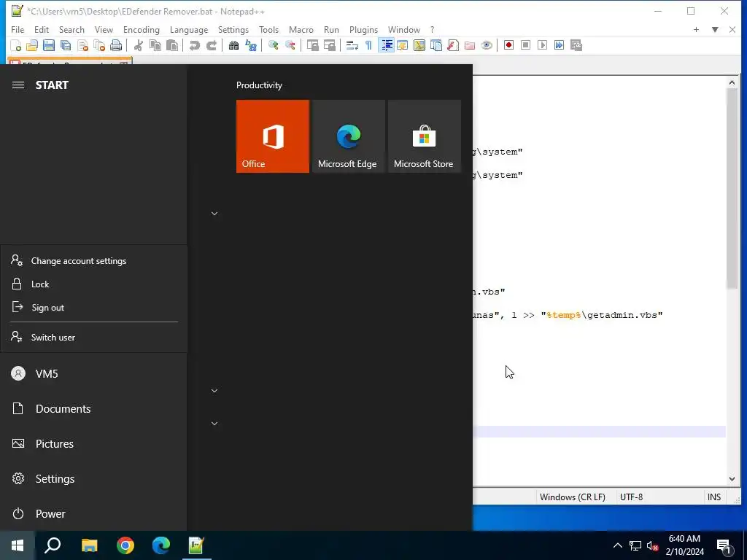747x560 pixels.
Task: Create a new file in Notepad++ toolbar
Action: (x=16, y=45)
